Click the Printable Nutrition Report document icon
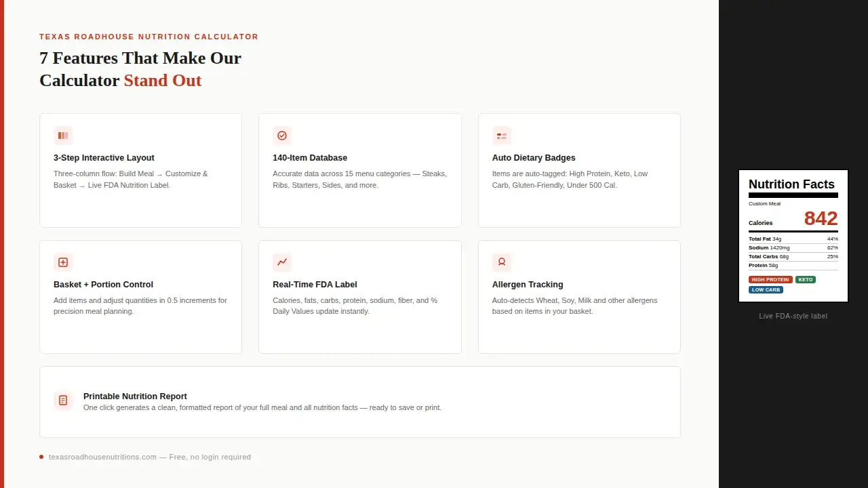Screen dimensions: 868x488 tap(63, 401)
